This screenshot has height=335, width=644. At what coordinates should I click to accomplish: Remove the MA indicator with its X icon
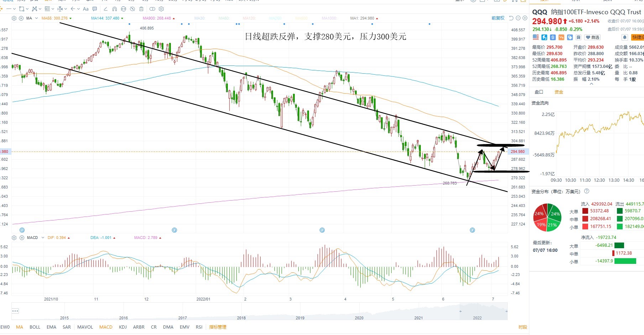coord(21,18)
